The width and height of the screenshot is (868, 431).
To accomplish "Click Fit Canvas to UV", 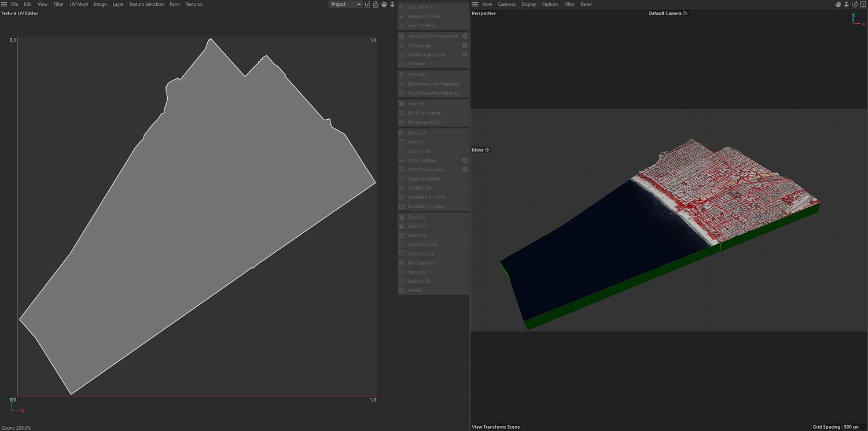I will pyautogui.click(x=433, y=122).
